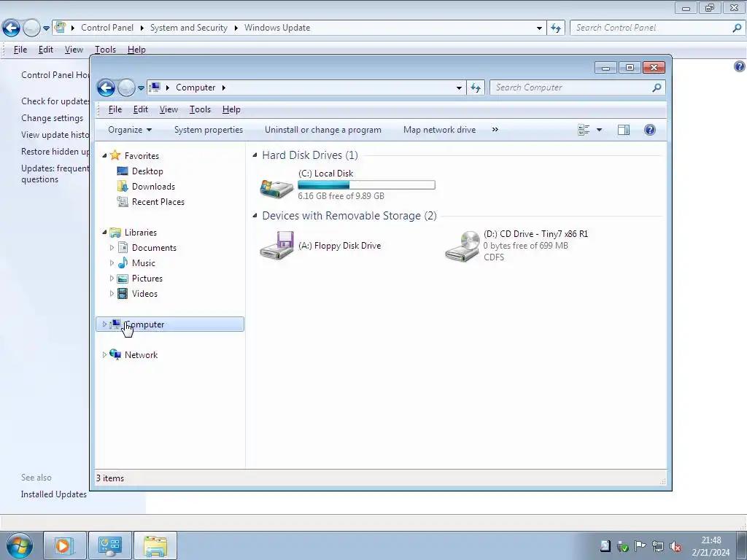Click the Back arrow in Computer window
This screenshot has height=560, width=747.
point(106,87)
